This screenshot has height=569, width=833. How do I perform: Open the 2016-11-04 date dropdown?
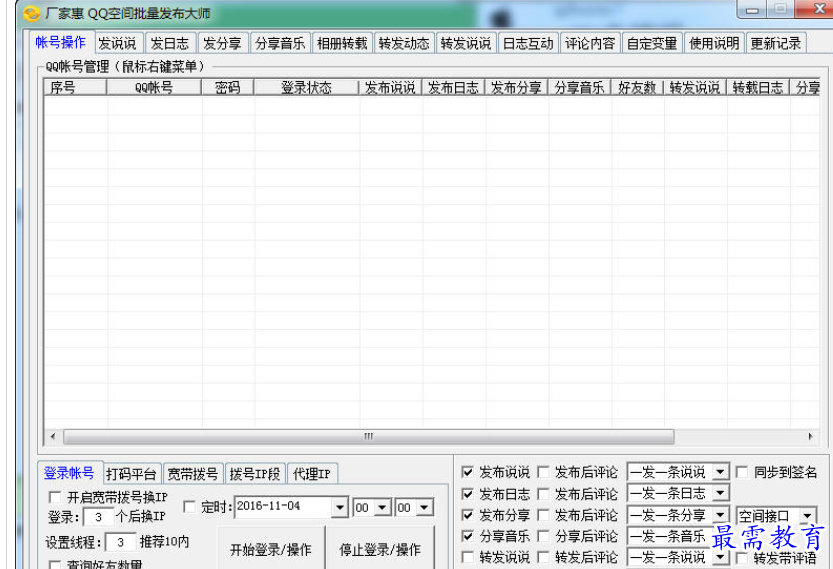click(340, 507)
